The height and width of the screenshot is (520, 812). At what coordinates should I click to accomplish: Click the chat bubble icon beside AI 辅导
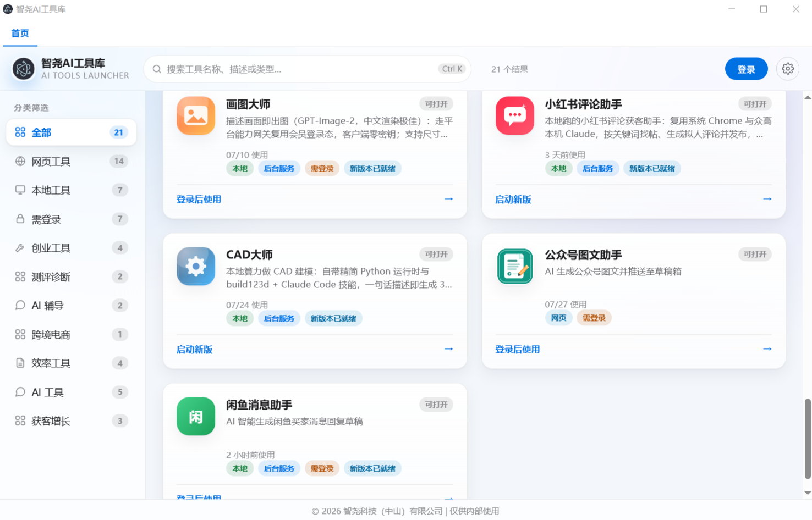[20, 305]
